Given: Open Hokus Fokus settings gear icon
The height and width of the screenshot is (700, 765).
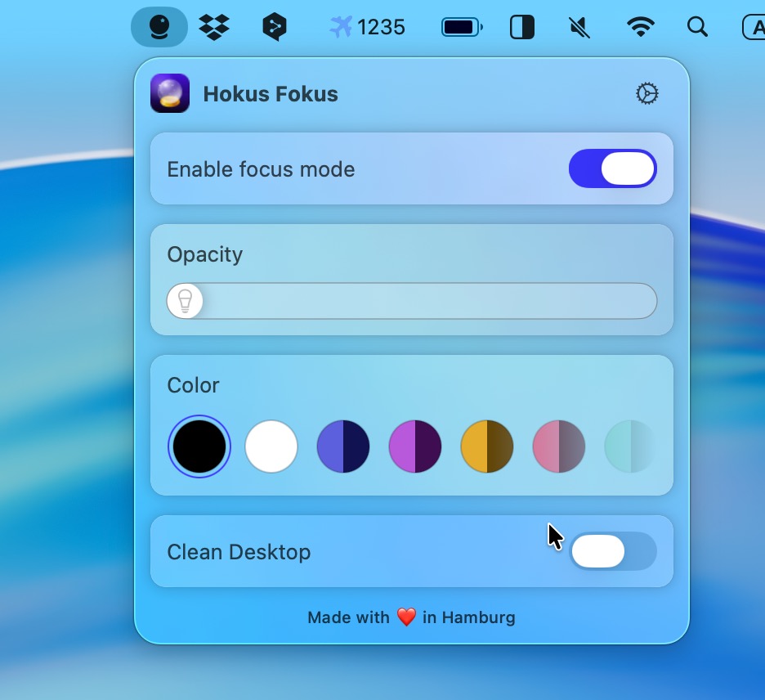Looking at the screenshot, I should click(x=646, y=93).
